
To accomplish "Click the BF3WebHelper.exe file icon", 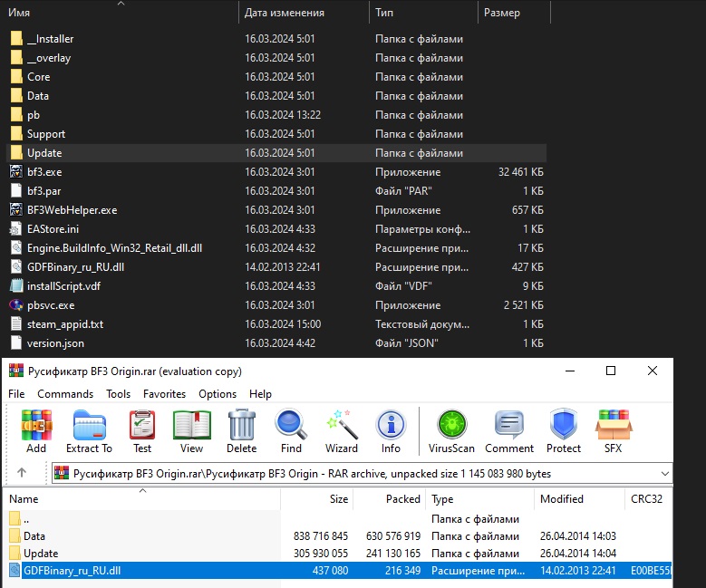I will [16, 210].
